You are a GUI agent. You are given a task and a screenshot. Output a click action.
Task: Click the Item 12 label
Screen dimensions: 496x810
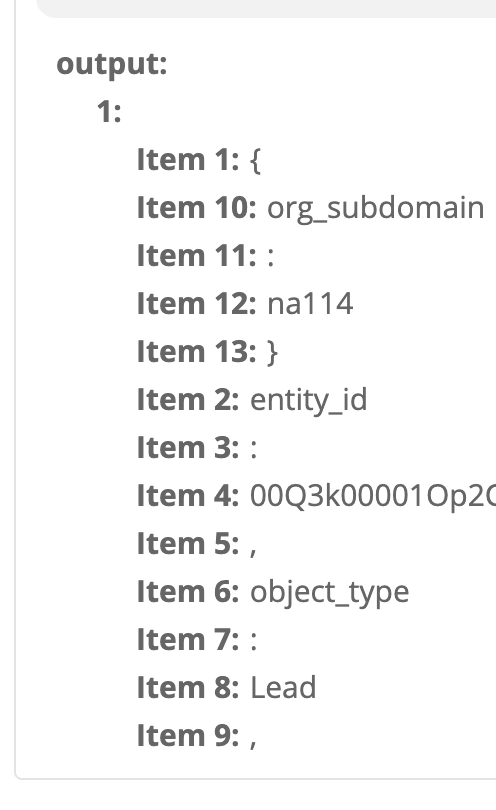[197, 303]
